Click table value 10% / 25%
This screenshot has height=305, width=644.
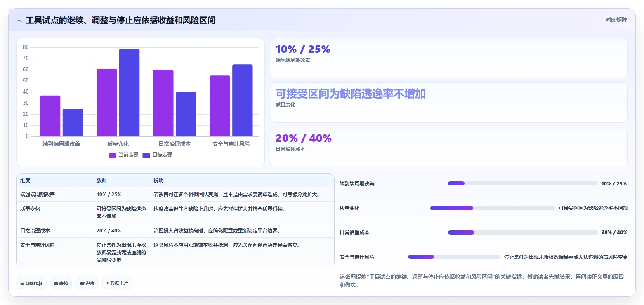pos(109,194)
